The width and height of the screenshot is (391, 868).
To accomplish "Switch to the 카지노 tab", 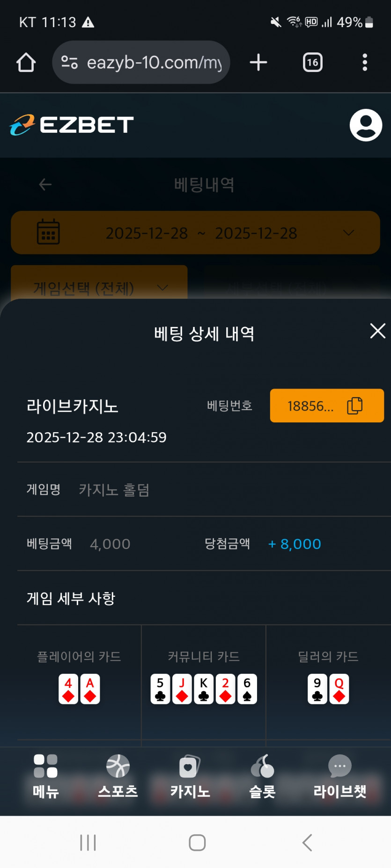I will [x=190, y=777].
